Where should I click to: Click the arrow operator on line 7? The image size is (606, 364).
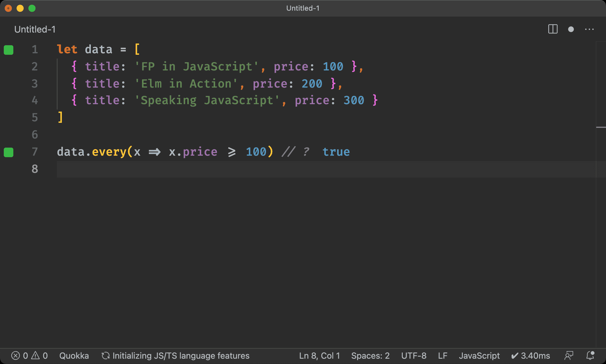pos(154,152)
